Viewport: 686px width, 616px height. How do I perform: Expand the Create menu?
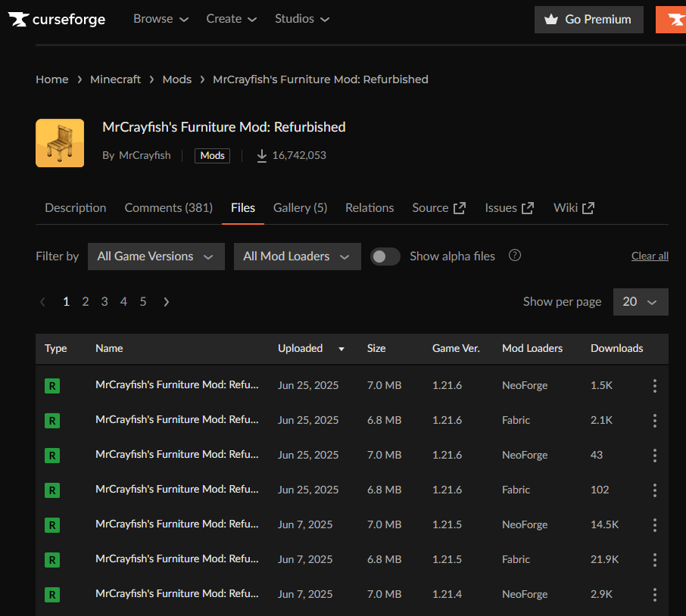pyautogui.click(x=232, y=19)
